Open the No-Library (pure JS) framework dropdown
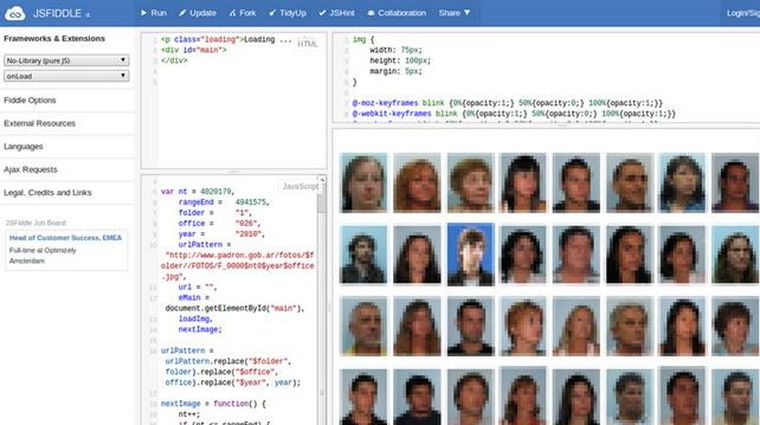The height and width of the screenshot is (425, 760). pyautogui.click(x=67, y=60)
